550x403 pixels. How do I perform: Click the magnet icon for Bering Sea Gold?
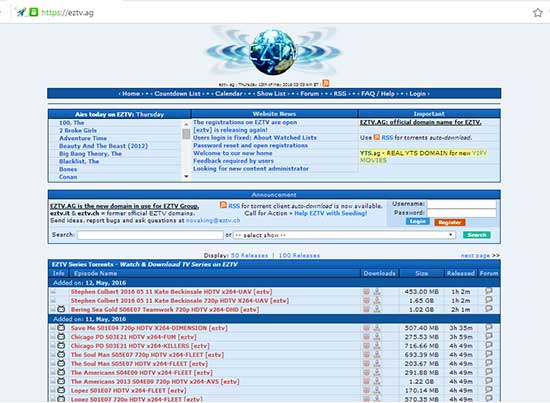point(366,309)
